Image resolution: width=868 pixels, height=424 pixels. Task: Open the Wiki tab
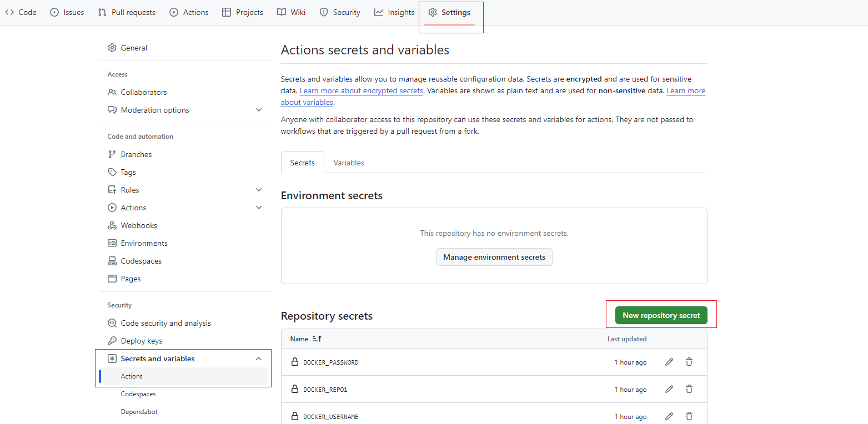pos(292,12)
